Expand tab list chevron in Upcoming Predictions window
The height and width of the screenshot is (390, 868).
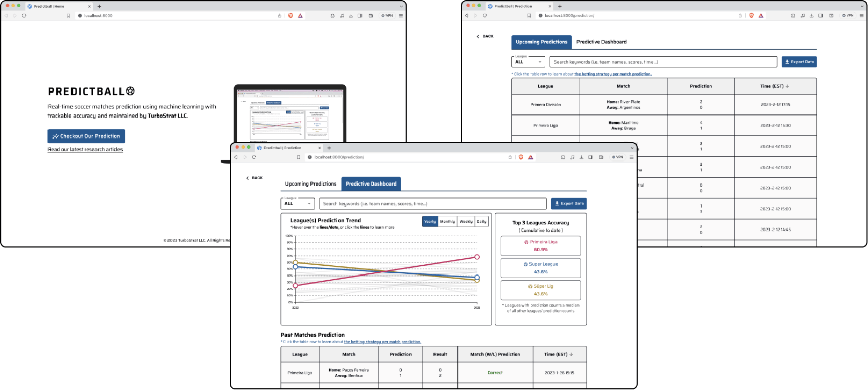tap(862, 6)
